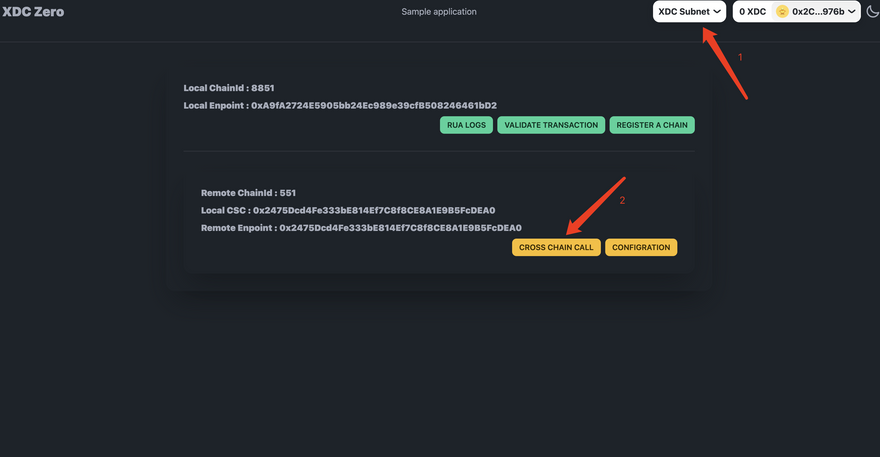Click red annotation number 2
This screenshot has height=457, width=880.
tap(622, 201)
